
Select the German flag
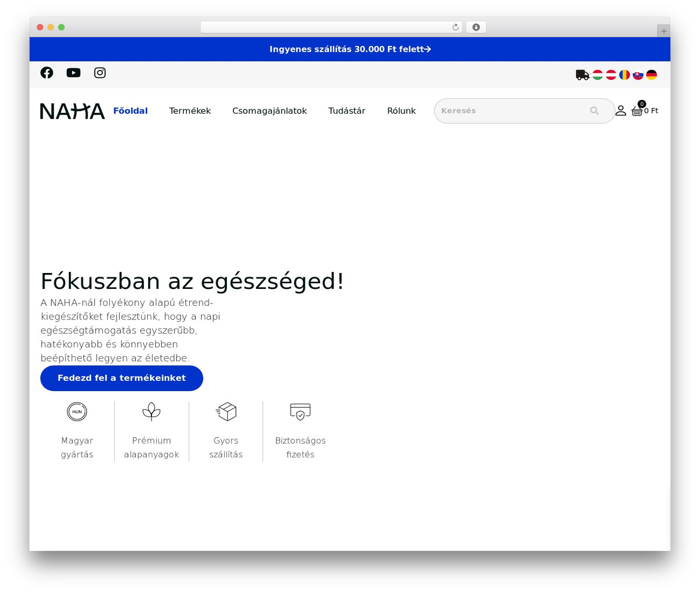(651, 75)
